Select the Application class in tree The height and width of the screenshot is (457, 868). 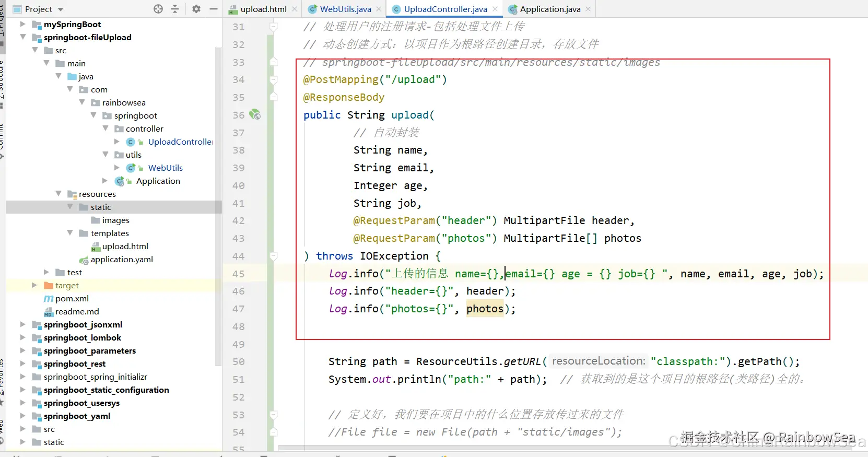pyautogui.click(x=158, y=181)
